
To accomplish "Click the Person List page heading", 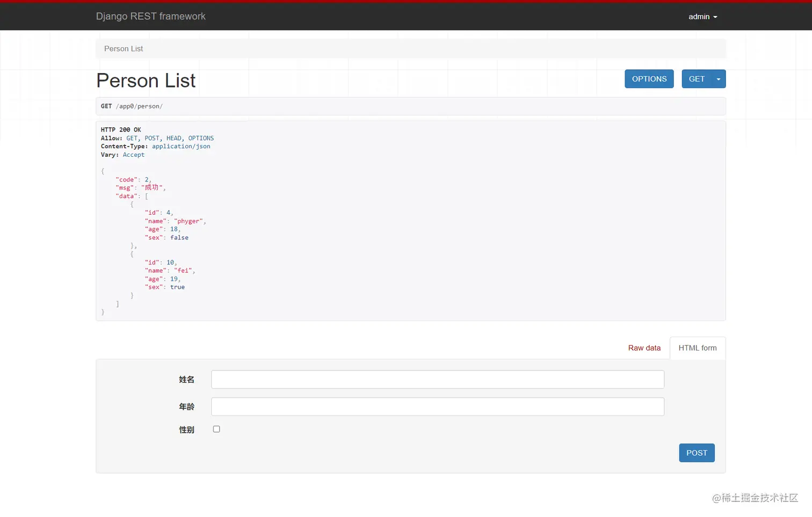I will pyautogui.click(x=146, y=81).
